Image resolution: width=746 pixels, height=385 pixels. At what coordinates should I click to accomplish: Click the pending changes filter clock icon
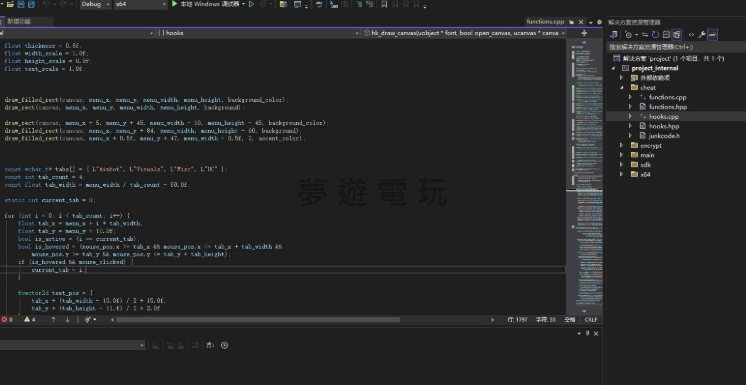coord(628,34)
